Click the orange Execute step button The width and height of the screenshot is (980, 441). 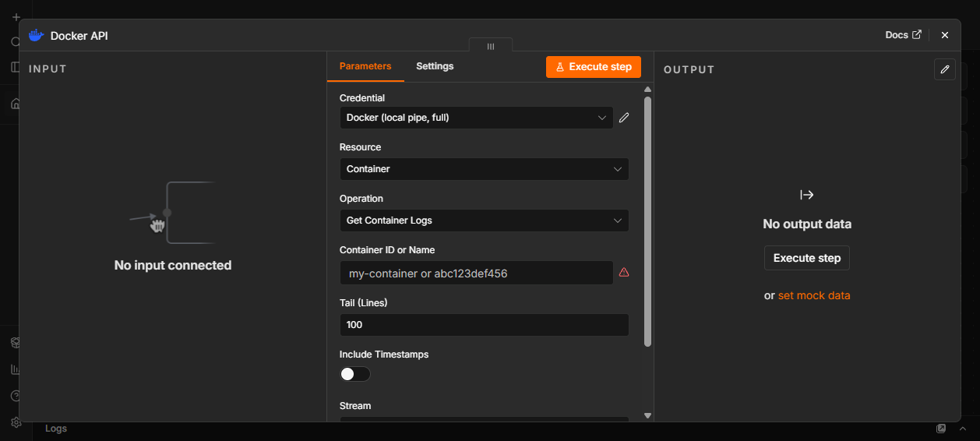tap(594, 67)
